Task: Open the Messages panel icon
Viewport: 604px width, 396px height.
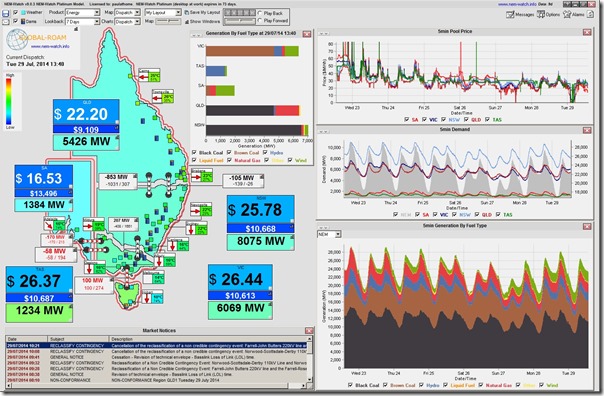Action: click(x=510, y=14)
